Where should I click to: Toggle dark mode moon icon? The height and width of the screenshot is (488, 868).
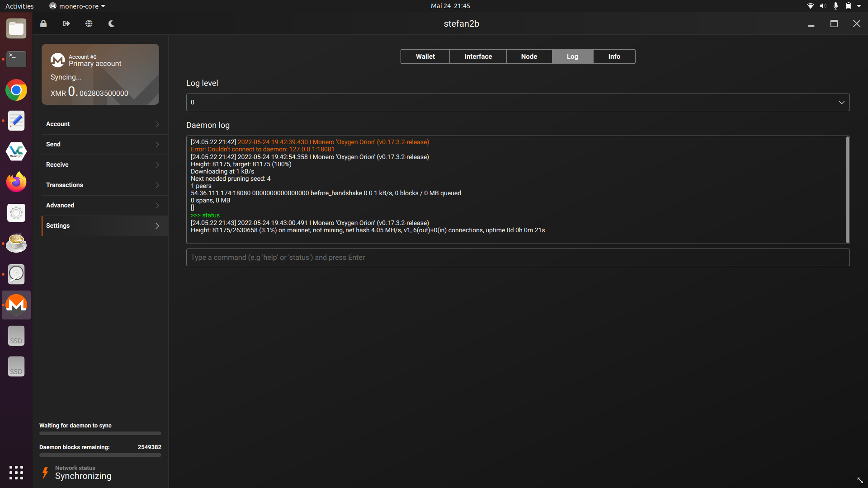pyautogui.click(x=112, y=23)
